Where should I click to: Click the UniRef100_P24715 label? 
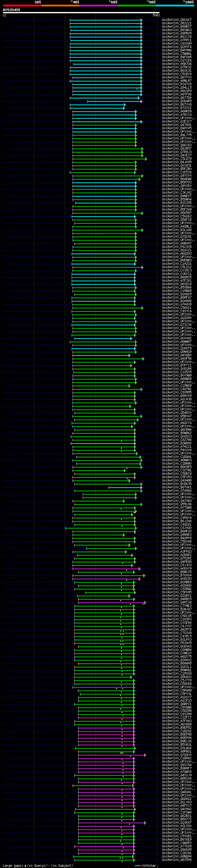coord(177,84)
